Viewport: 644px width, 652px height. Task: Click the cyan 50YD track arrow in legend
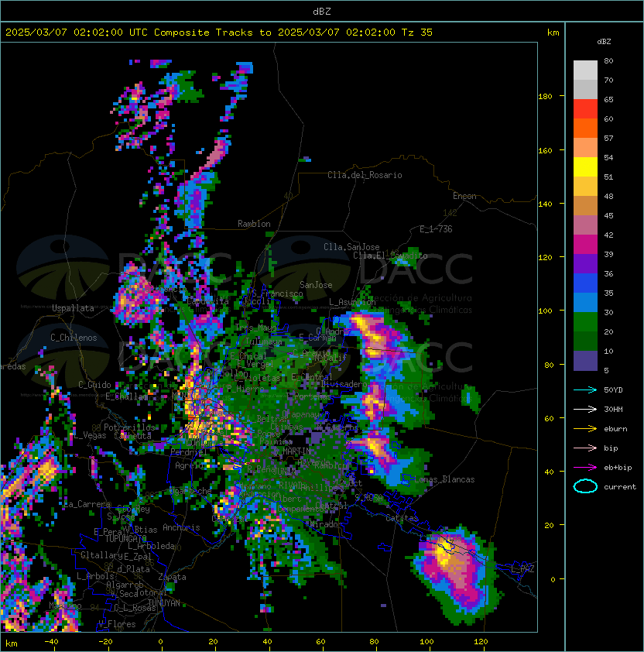click(585, 390)
